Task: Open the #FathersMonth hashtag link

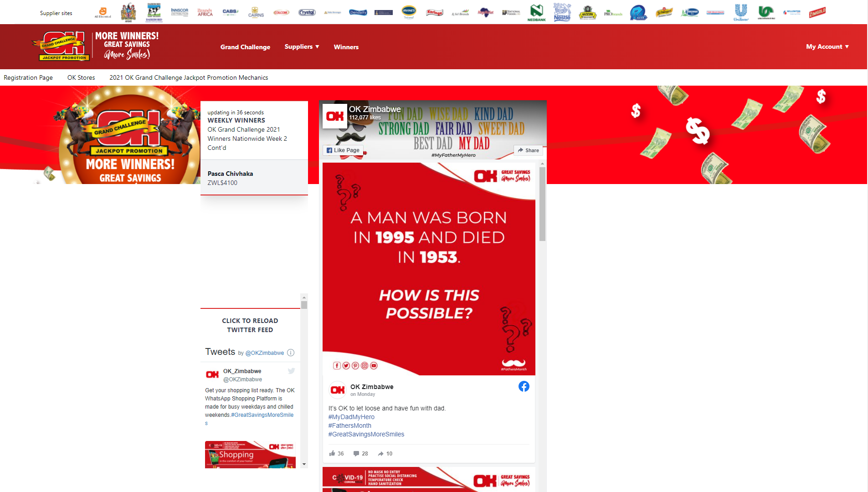Action: (349, 425)
